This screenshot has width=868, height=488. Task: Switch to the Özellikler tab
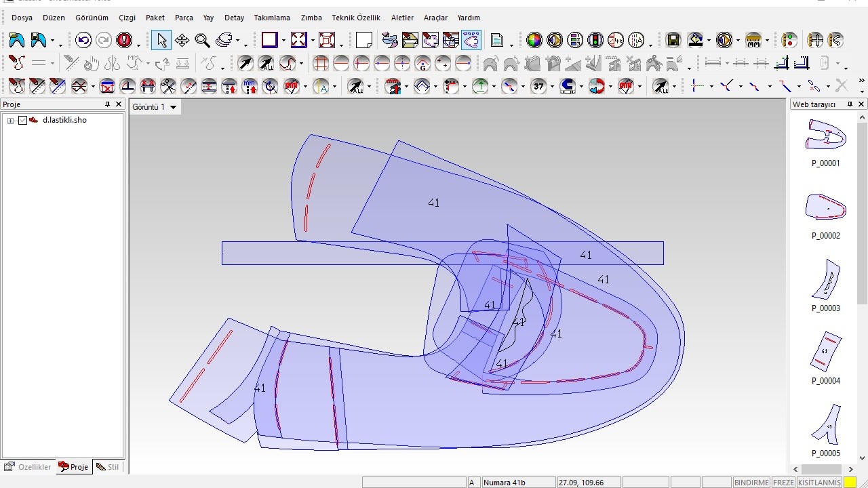click(x=28, y=467)
